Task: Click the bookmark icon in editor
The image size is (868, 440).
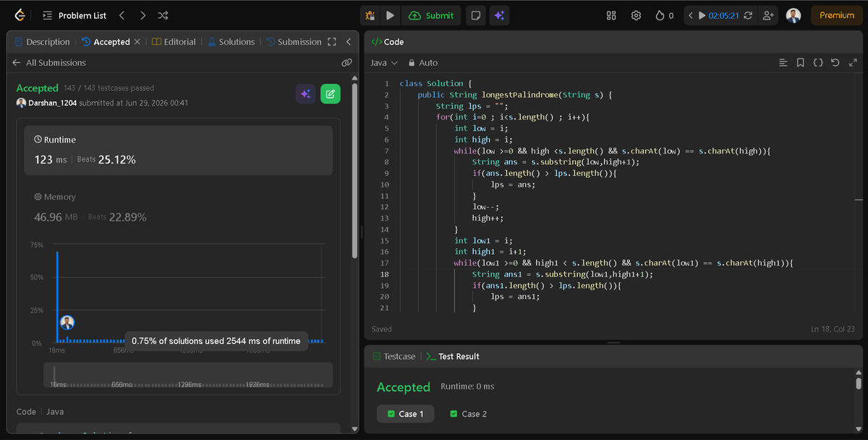Action: click(800, 63)
